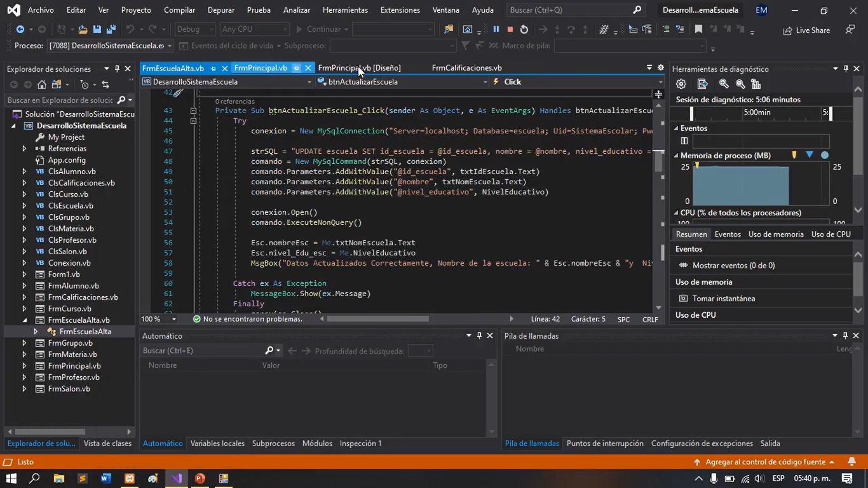Stop debugging with the red square icon
This screenshot has height=488, width=868.
click(x=510, y=29)
